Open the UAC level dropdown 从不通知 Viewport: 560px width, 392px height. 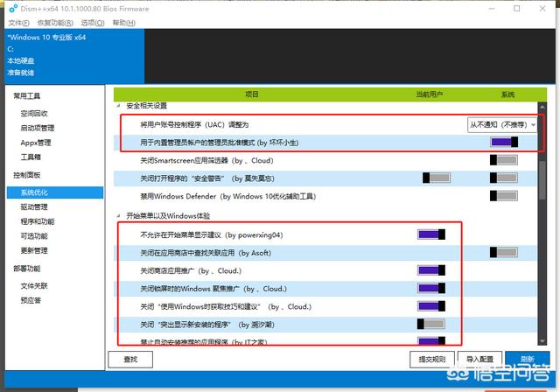click(502, 124)
